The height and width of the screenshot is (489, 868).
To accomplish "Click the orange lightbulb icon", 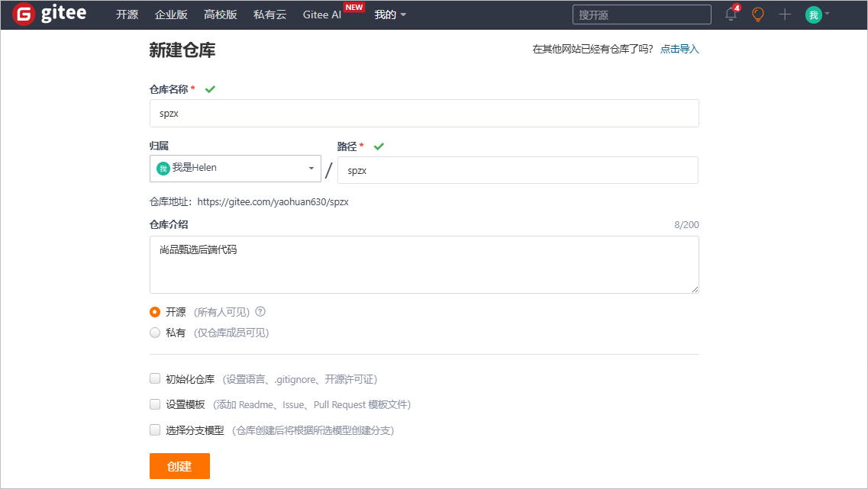I will [758, 14].
